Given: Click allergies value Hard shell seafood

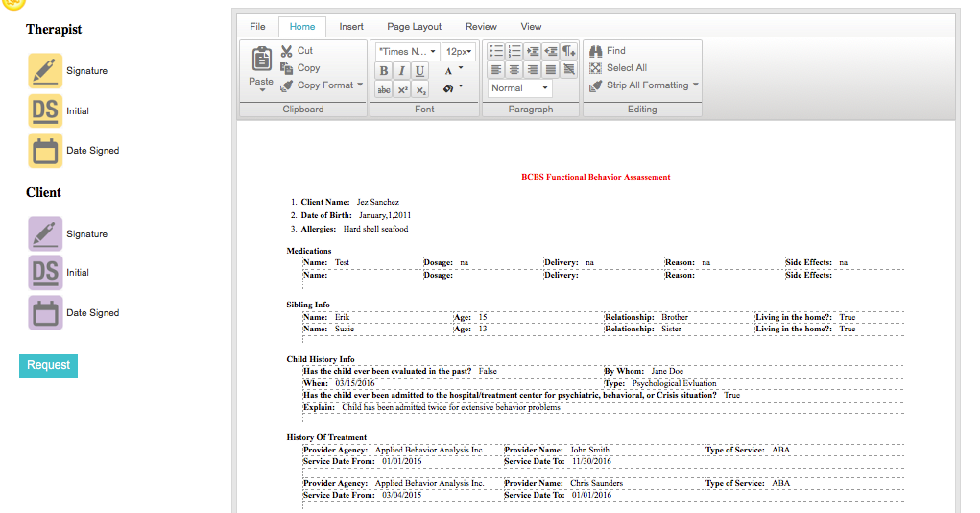Looking at the screenshot, I should coord(375,229).
